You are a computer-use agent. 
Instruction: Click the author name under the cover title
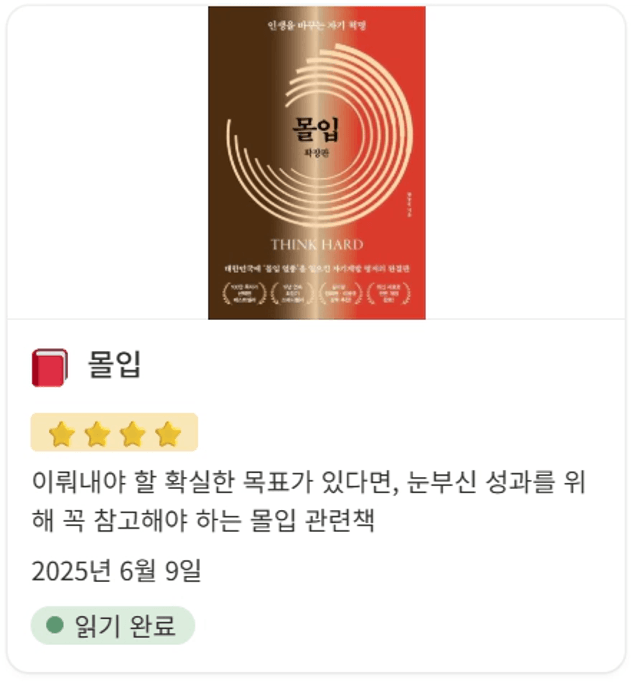[316, 153]
